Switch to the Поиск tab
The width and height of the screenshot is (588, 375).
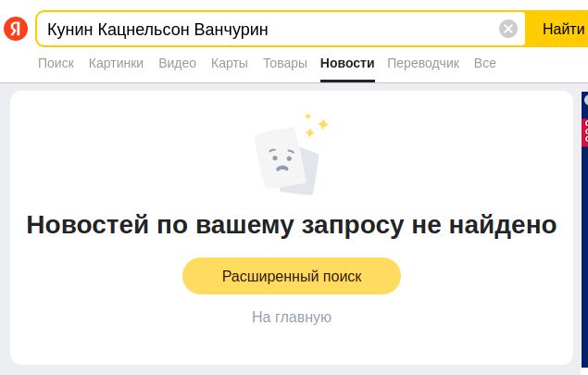click(x=56, y=64)
